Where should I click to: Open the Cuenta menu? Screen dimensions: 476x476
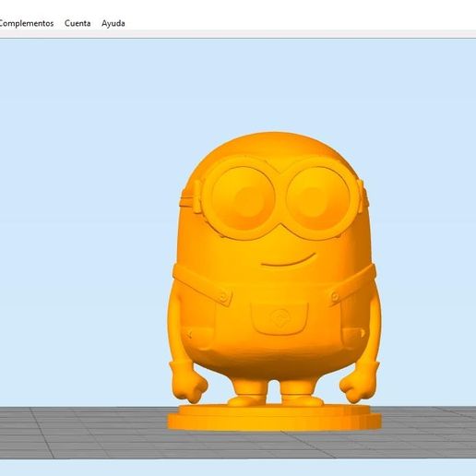click(77, 23)
